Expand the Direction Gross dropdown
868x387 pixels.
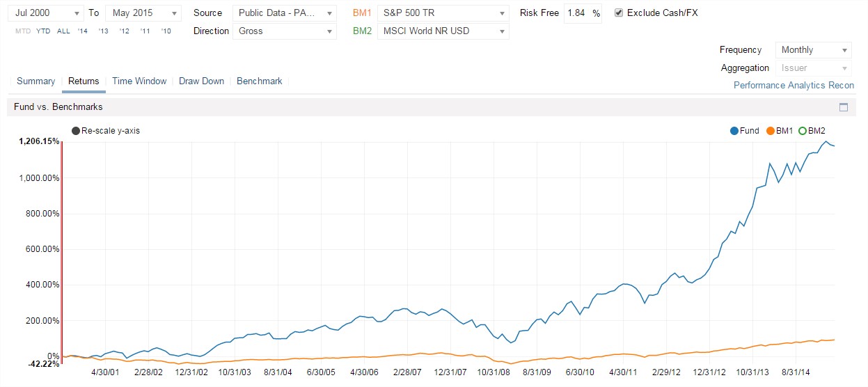(285, 31)
